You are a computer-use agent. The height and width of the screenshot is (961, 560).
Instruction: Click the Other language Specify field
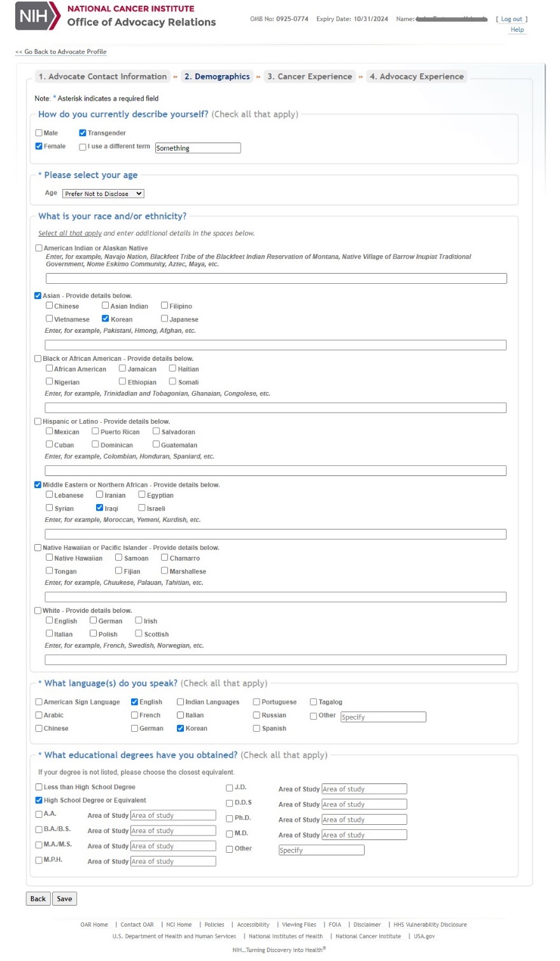(x=382, y=717)
